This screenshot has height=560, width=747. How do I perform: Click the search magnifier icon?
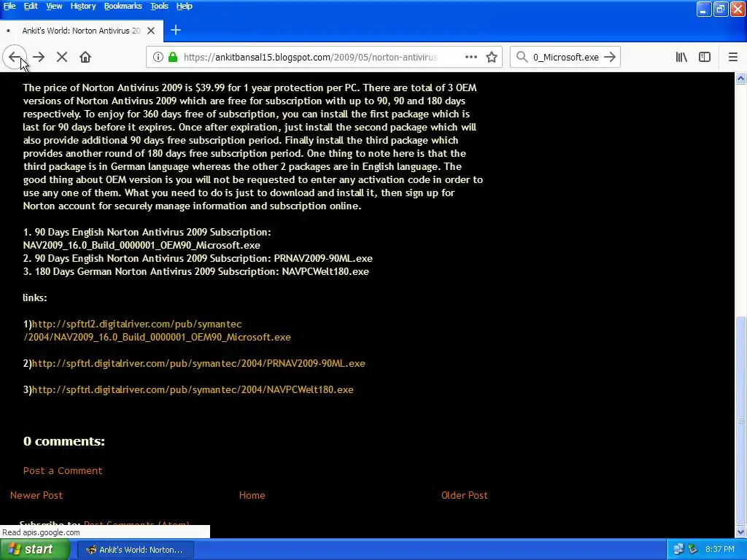[522, 57]
